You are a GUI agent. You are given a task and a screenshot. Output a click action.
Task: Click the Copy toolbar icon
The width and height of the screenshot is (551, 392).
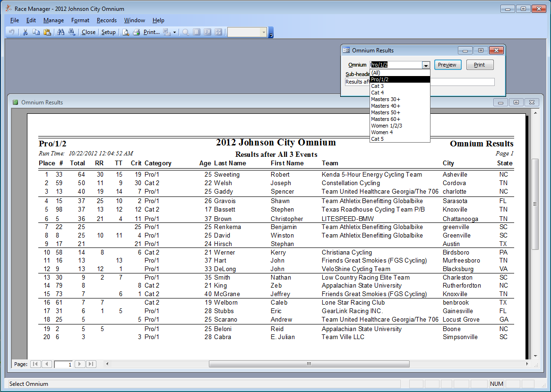click(36, 32)
